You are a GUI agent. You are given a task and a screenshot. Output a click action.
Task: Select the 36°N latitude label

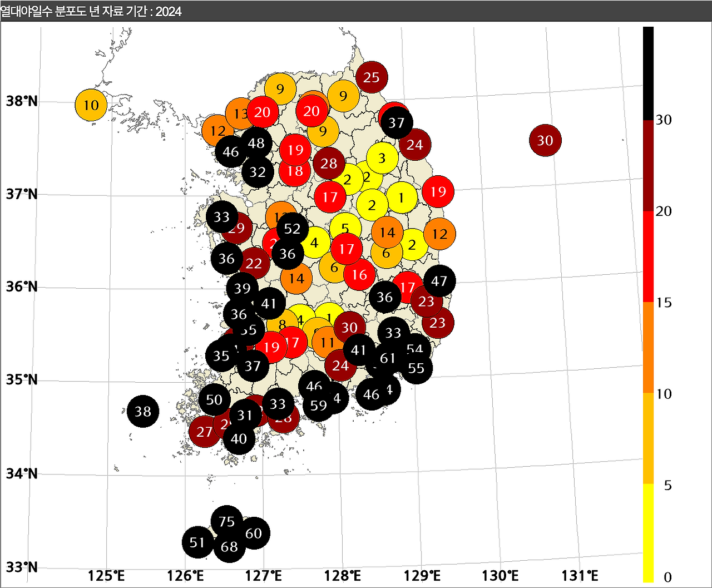tap(22, 286)
